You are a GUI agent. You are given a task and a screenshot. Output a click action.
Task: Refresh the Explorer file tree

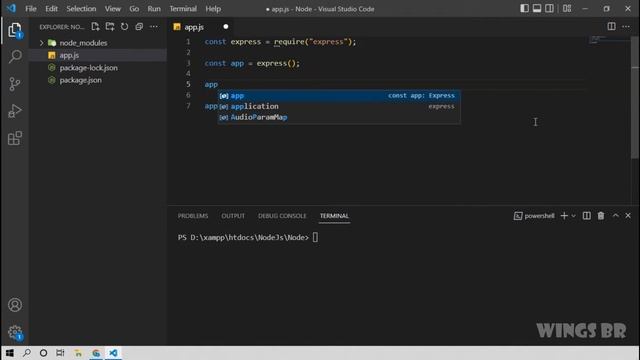(x=124, y=27)
